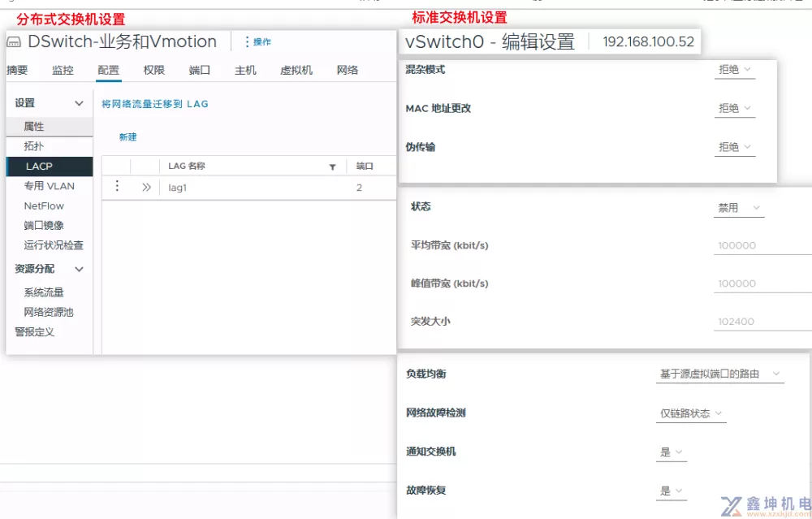Click the LAG 名称 column filter icon
Image resolution: width=812 pixels, height=519 pixels.
(x=332, y=167)
